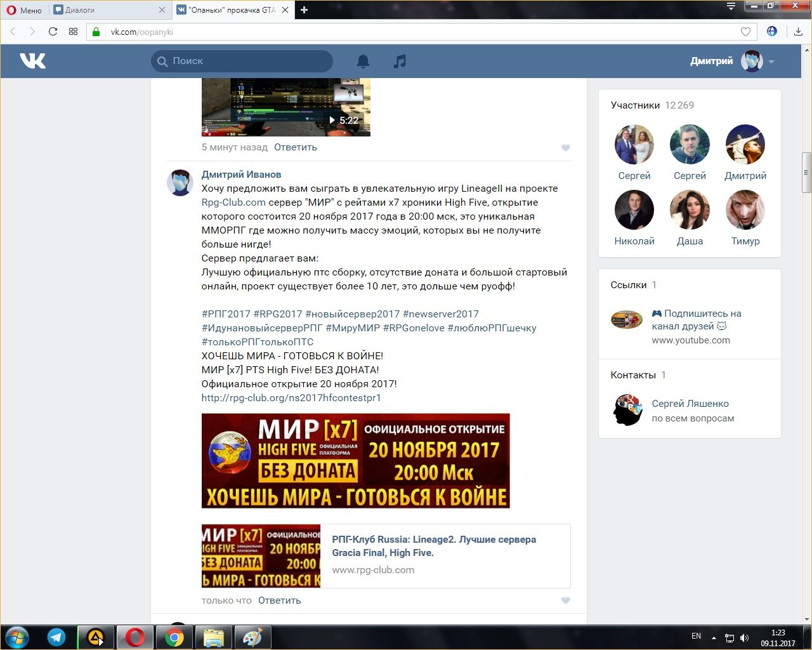Like the comment posted только что

coord(566,600)
